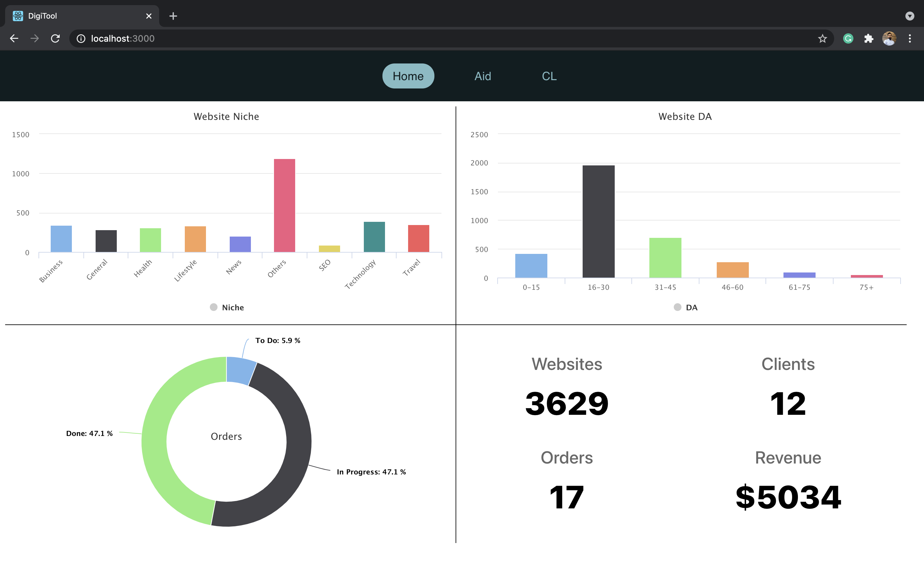The width and height of the screenshot is (924, 577).
Task: Reload the DigiTool page
Action: [x=55, y=38]
